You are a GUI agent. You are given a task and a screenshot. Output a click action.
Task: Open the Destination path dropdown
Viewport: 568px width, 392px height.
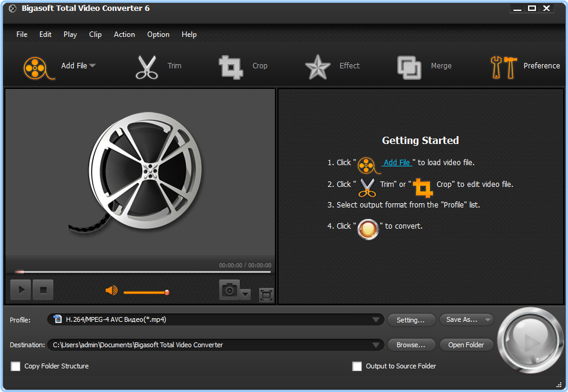tap(375, 345)
